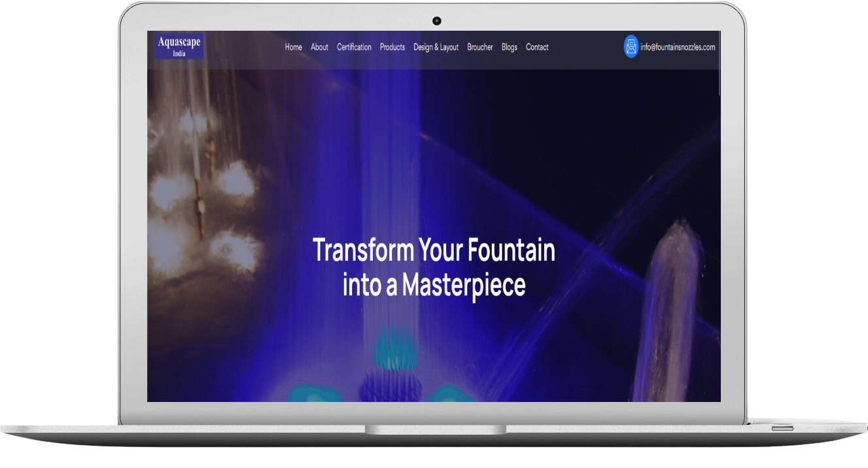Click the "into a Masterpiece" headline line
The height and width of the screenshot is (468, 868).
point(434,286)
